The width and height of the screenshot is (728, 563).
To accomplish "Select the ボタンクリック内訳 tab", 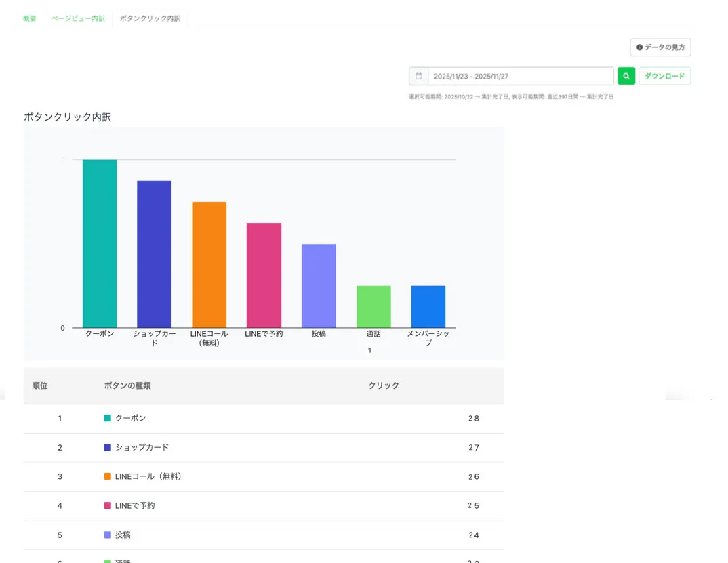I will (x=150, y=18).
